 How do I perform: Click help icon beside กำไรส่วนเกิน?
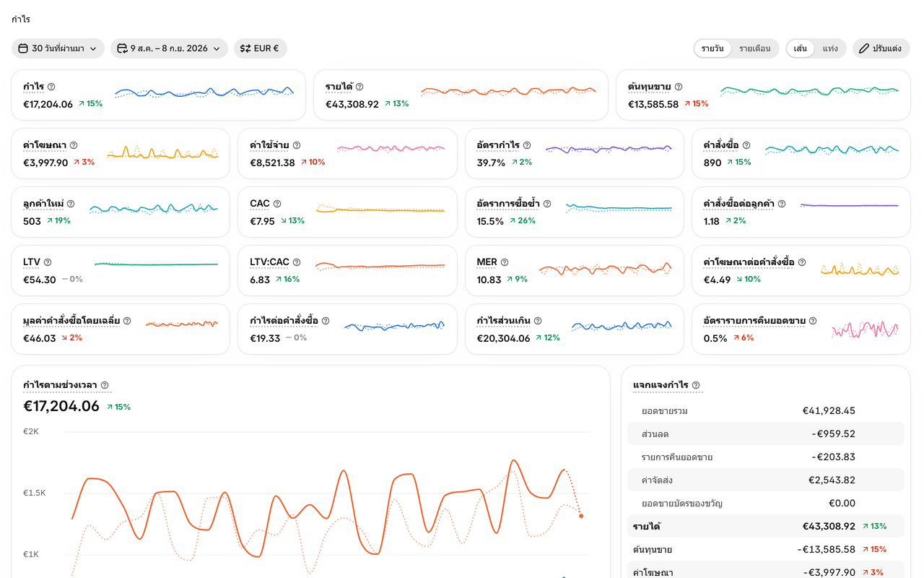pyautogui.click(x=538, y=321)
